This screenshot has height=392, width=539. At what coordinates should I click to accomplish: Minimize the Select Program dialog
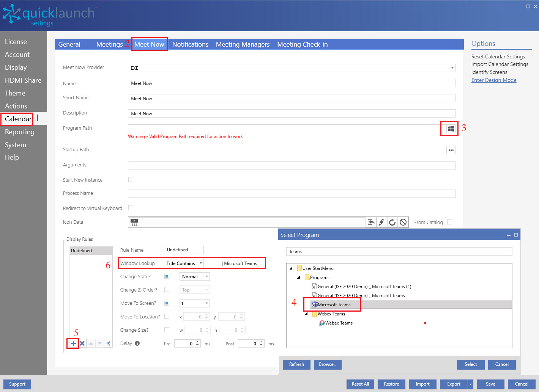509,235
